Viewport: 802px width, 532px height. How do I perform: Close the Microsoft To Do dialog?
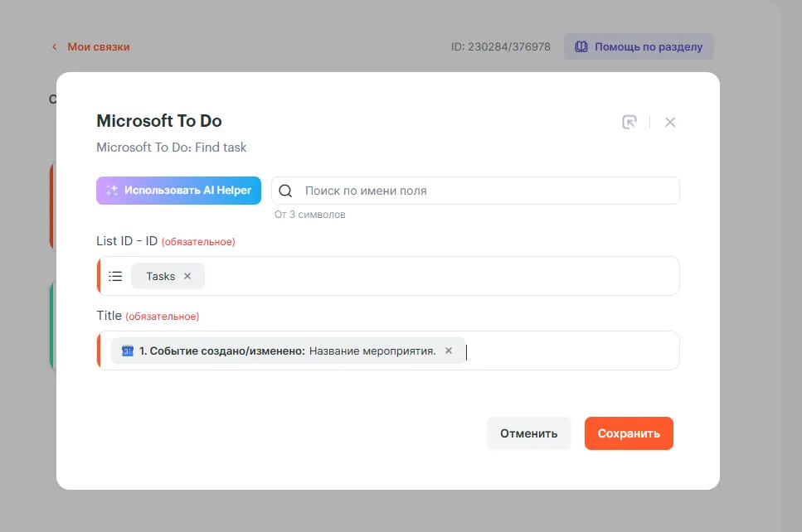click(x=670, y=122)
